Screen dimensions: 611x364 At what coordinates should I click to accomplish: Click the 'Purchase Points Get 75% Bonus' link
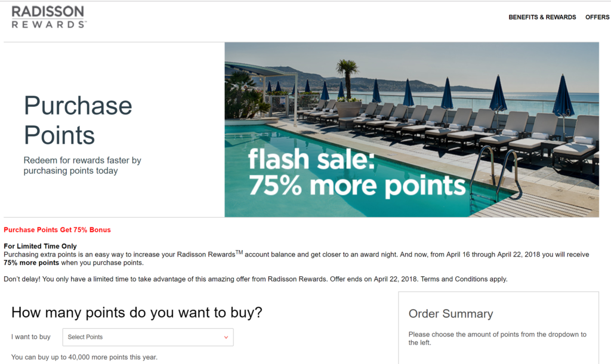click(x=57, y=229)
